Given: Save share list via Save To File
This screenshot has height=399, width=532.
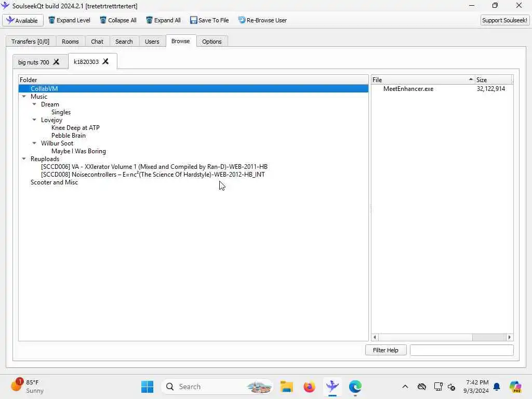Looking at the screenshot, I should coord(209,20).
